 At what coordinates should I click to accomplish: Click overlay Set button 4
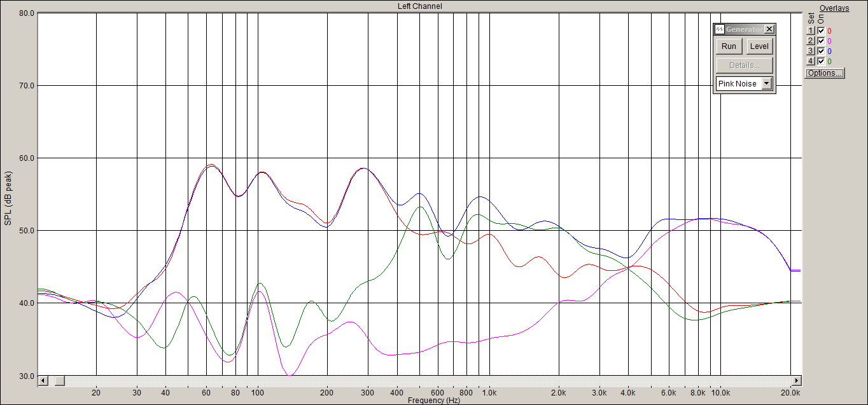coord(811,61)
